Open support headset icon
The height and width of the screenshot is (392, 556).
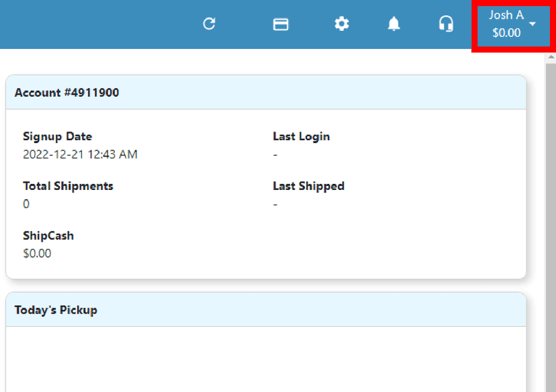pyautogui.click(x=446, y=24)
